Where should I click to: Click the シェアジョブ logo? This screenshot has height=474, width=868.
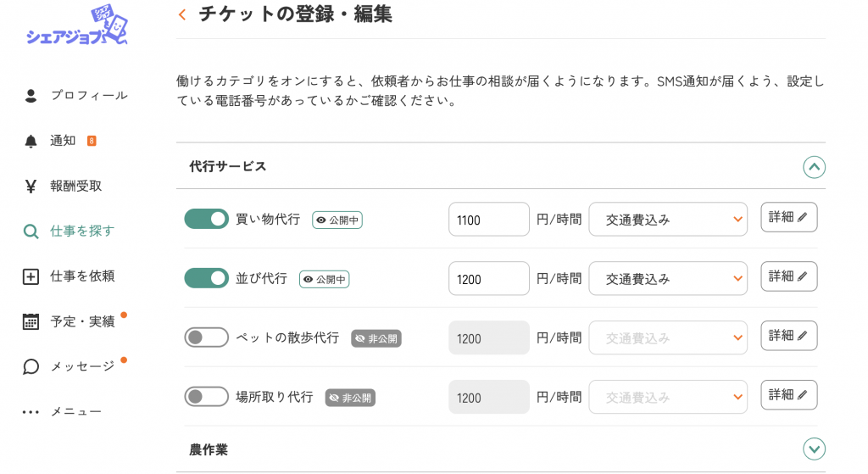pos(76,27)
